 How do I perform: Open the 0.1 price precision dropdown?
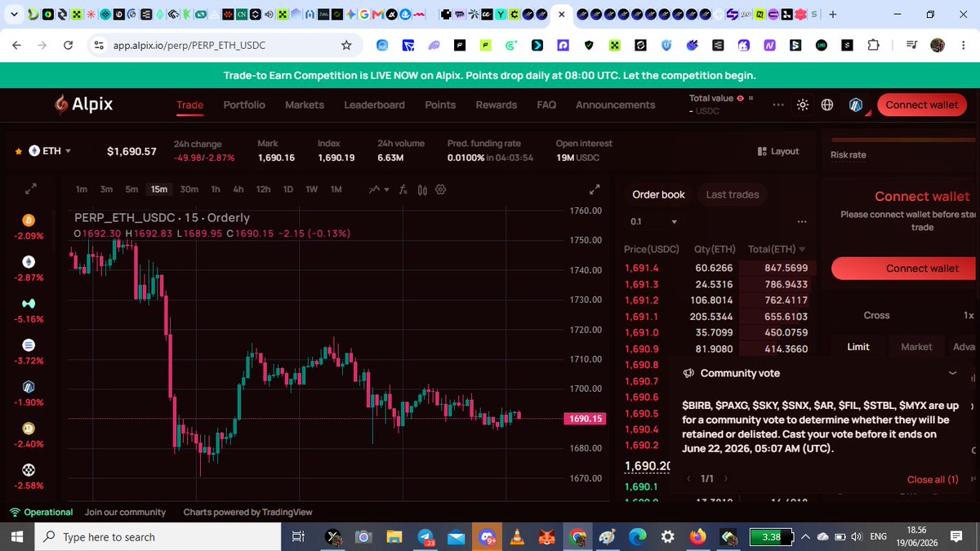654,222
